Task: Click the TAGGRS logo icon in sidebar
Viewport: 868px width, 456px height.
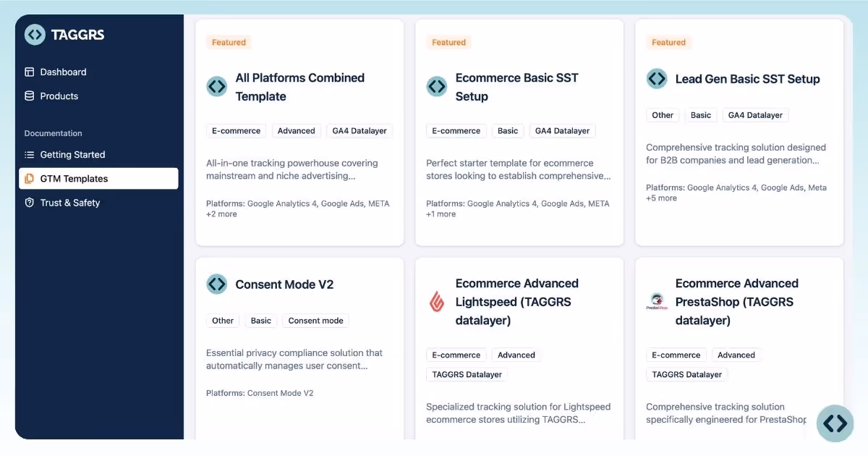Action: point(35,35)
